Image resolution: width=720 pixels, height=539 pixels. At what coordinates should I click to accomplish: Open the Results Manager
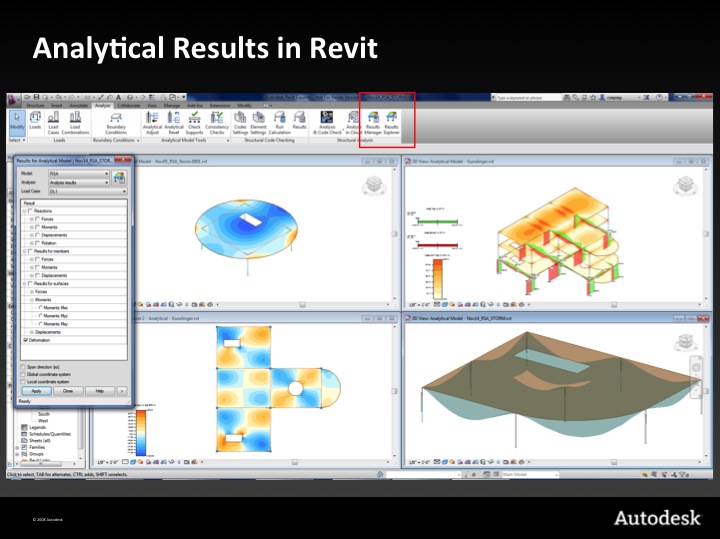[373, 123]
